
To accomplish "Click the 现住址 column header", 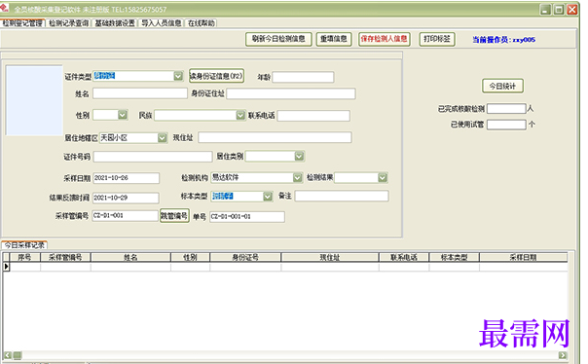I will [x=330, y=257].
